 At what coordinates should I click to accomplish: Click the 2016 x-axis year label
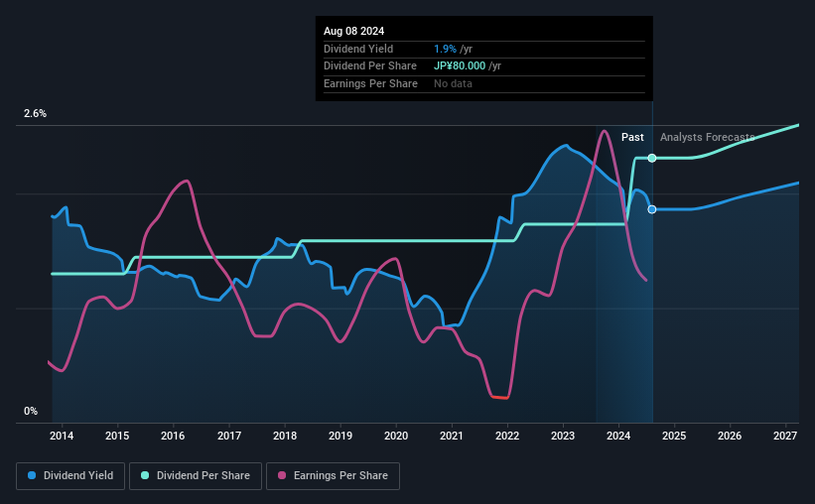pyautogui.click(x=173, y=436)
